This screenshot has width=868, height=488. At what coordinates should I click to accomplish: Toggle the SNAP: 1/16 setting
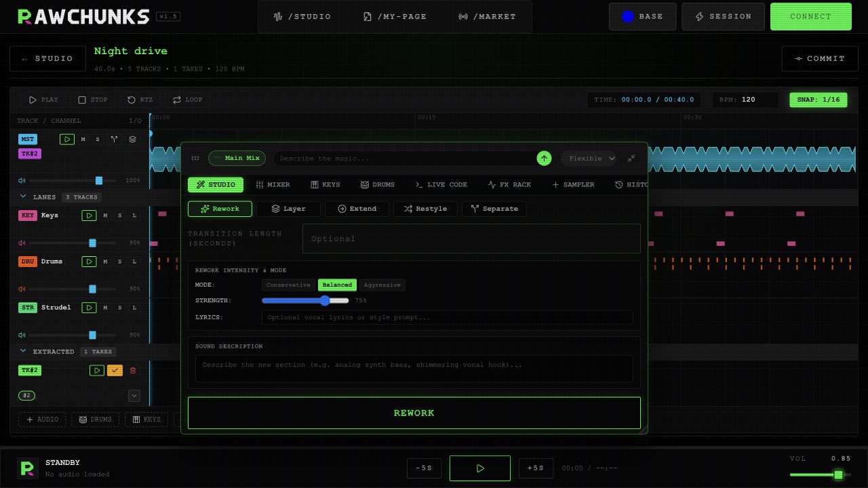818,100
